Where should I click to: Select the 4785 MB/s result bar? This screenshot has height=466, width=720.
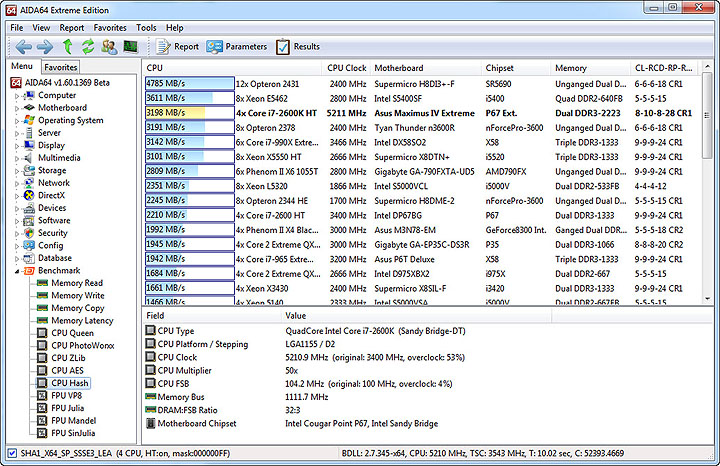(x=189, y=83)
